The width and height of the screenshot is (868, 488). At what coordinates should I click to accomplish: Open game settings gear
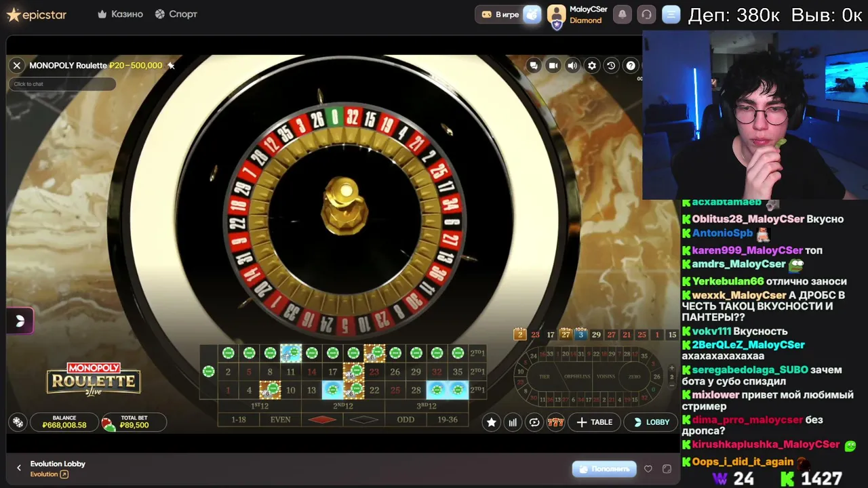592,66
